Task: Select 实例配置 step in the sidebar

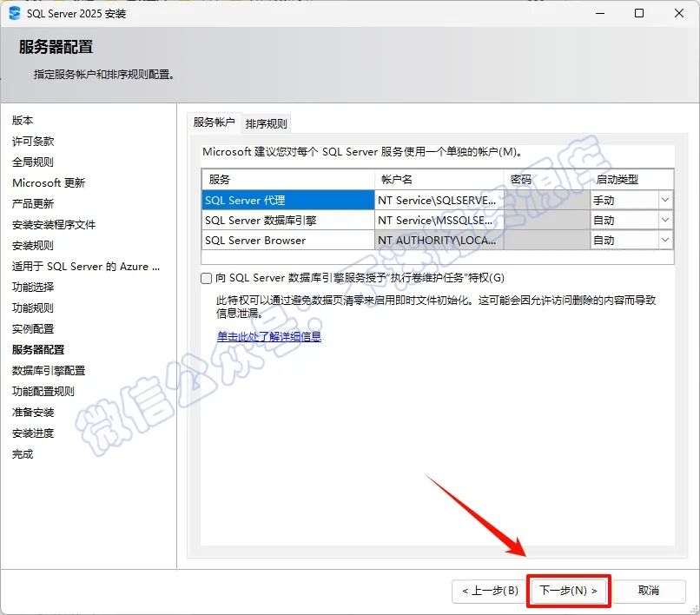Action: click(x=33, y=328)
